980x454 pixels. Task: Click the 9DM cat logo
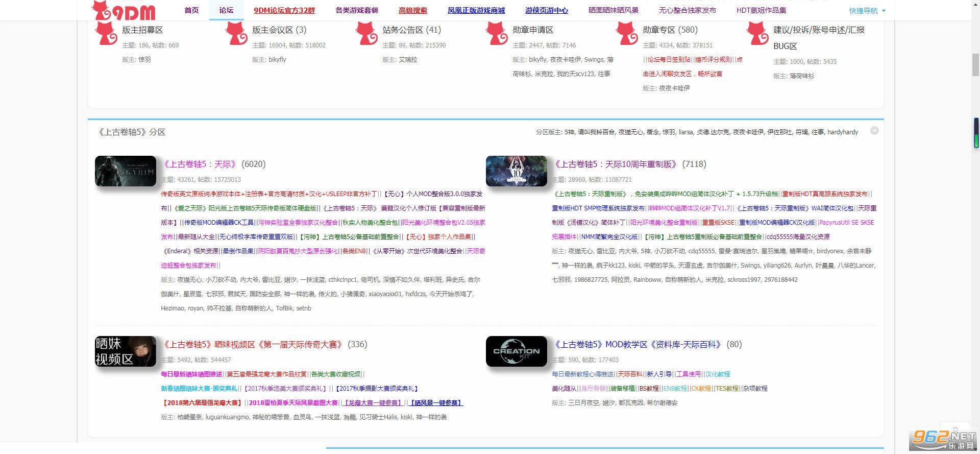point(124,10)
